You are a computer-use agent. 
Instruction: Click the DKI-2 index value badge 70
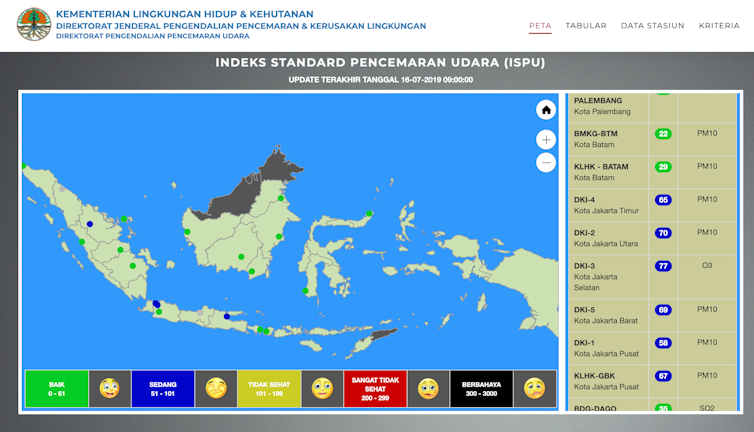[x=662, y=233]
